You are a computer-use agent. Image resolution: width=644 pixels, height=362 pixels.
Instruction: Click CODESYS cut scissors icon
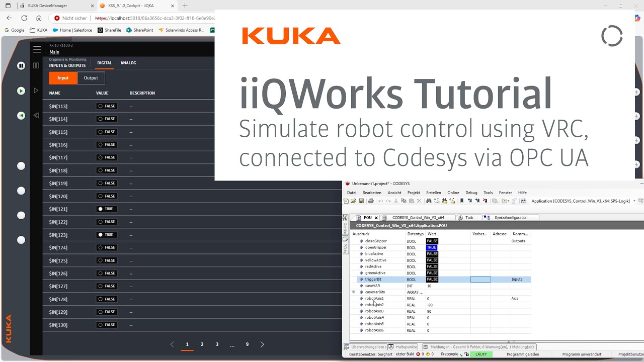[x=396, y=201]
